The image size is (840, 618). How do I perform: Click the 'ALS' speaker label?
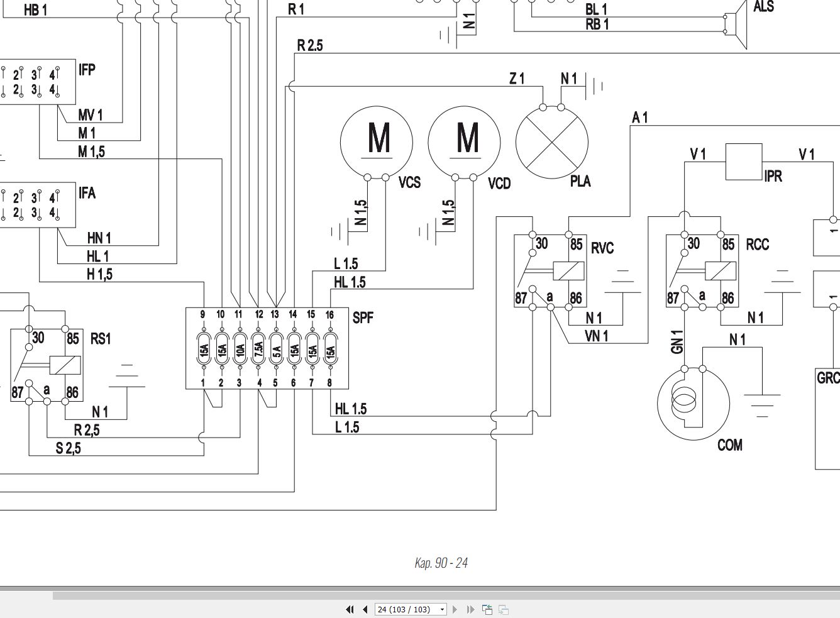763,7
